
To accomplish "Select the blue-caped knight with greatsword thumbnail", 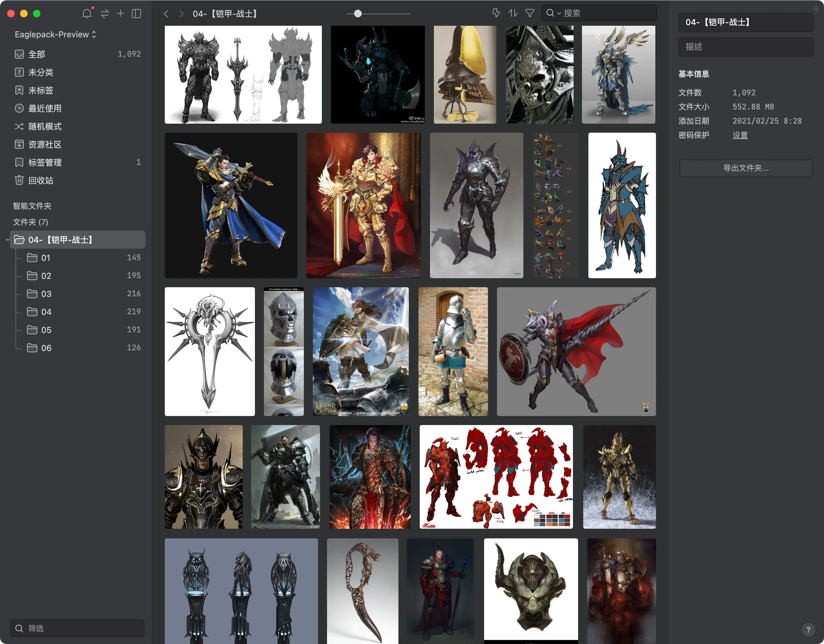I will [x=231, y=205].
